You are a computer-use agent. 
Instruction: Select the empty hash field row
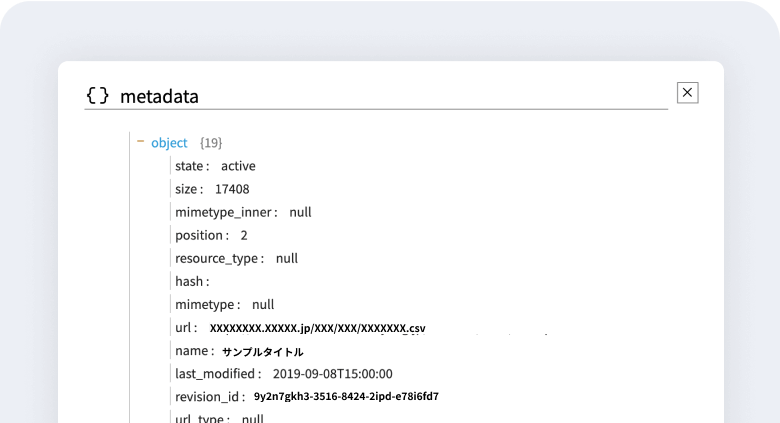tap(192, 281)
